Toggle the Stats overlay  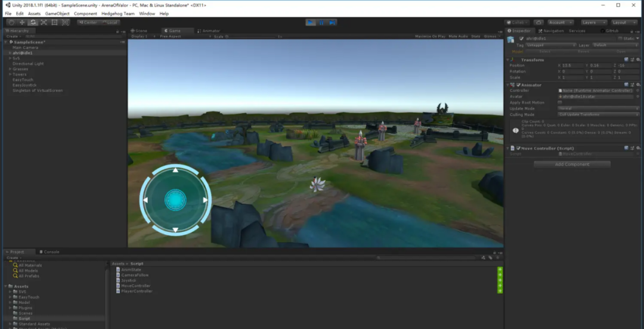(476, 36)
